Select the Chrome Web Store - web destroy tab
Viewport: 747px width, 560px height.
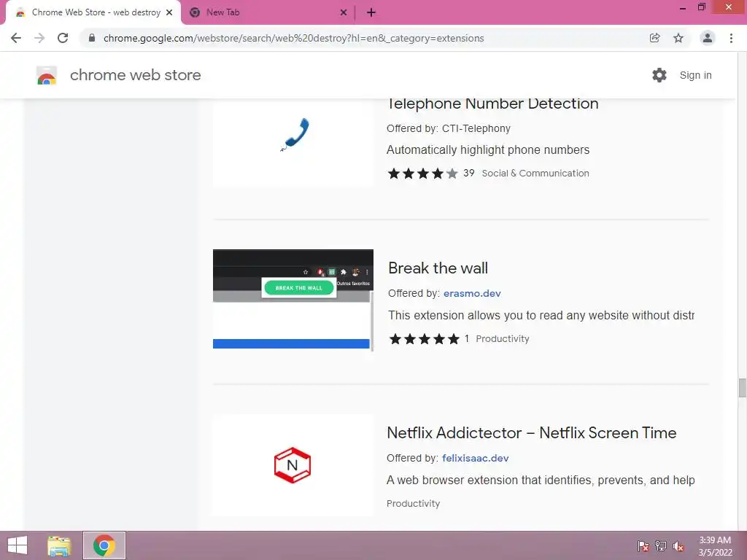coord(93,12)
